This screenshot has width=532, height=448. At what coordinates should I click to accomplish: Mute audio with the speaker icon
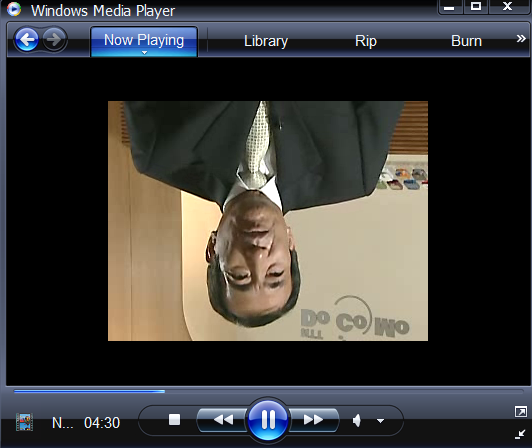click(357, 421)
